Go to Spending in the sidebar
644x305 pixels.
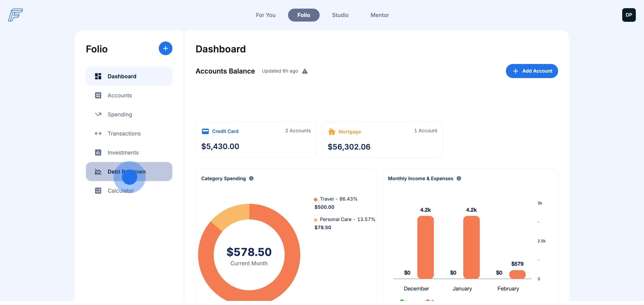point(119,114)
